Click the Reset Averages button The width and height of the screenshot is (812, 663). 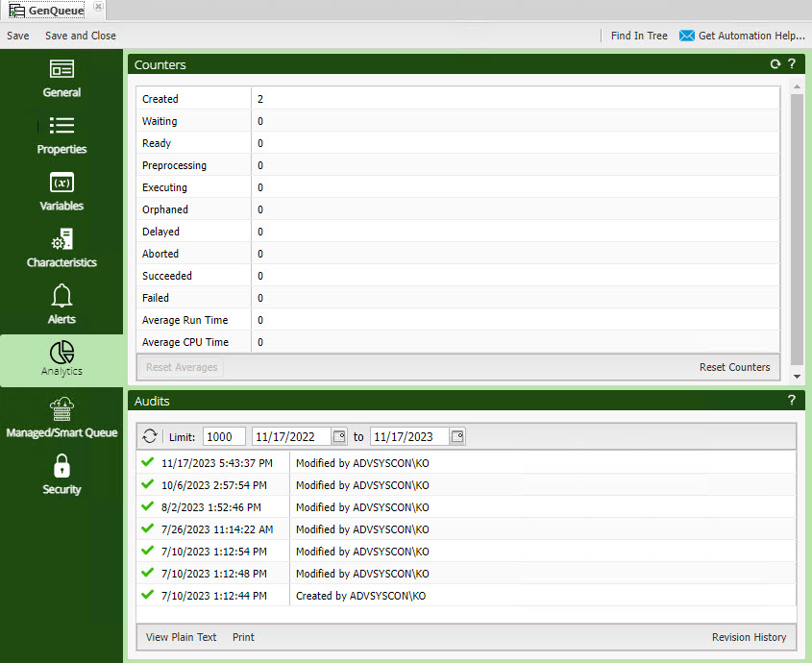click(x=182, y=367)
